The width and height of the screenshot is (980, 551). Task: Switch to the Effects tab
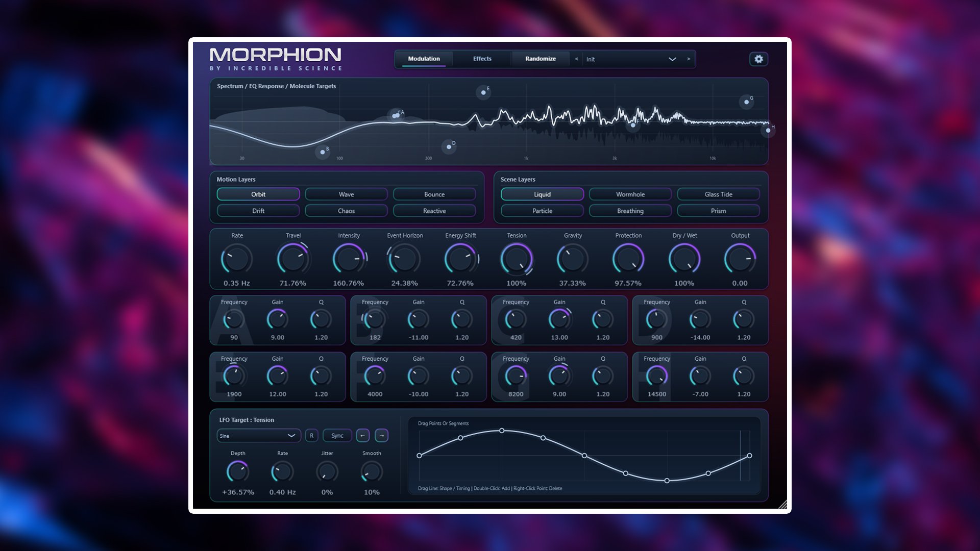point(482,59)
